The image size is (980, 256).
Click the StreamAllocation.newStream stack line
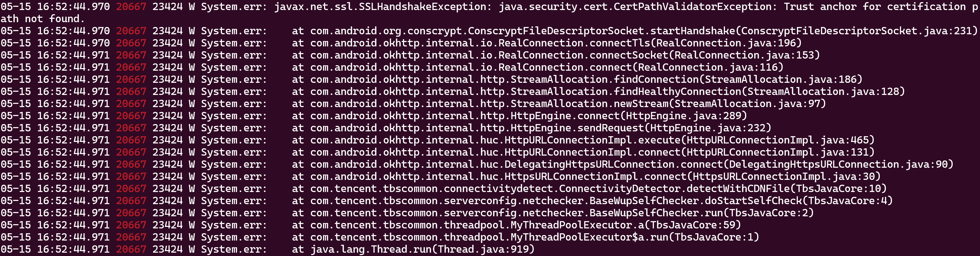[413, 104]
